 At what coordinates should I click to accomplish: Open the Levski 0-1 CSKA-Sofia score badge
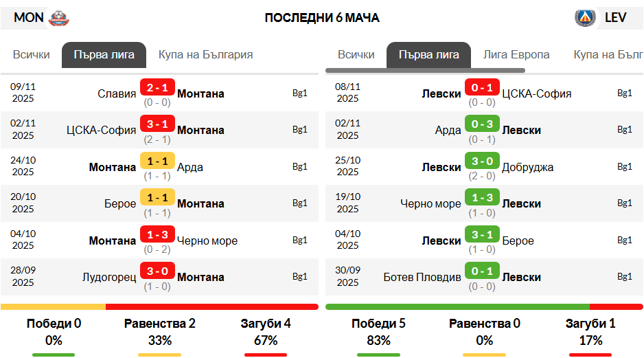pos(482,87)
